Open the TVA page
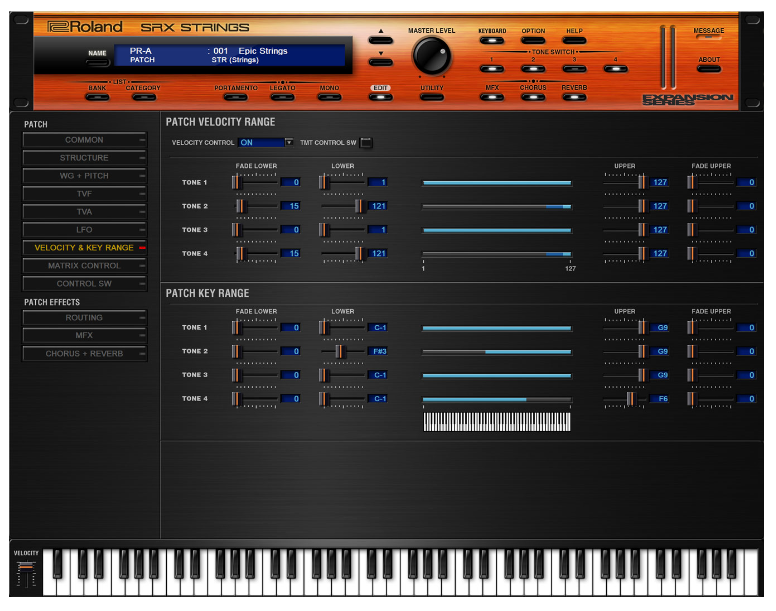 tap(85, 212)
